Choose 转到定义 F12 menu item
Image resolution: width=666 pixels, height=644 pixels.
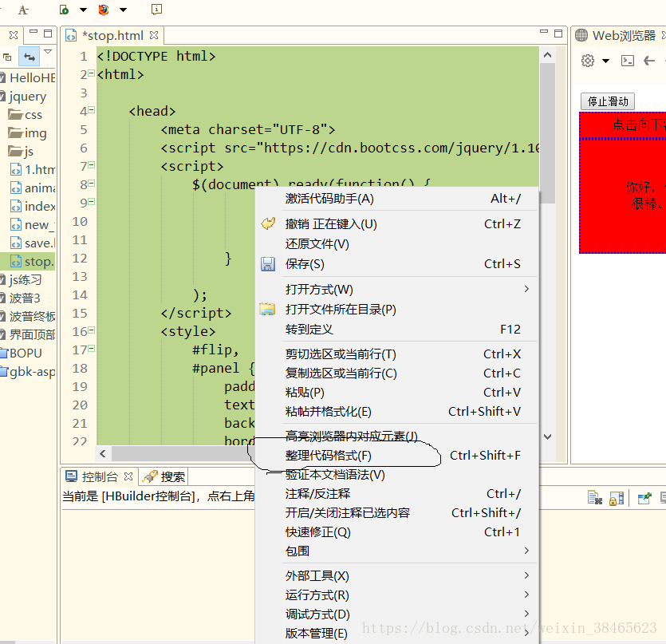click(397, 330)
